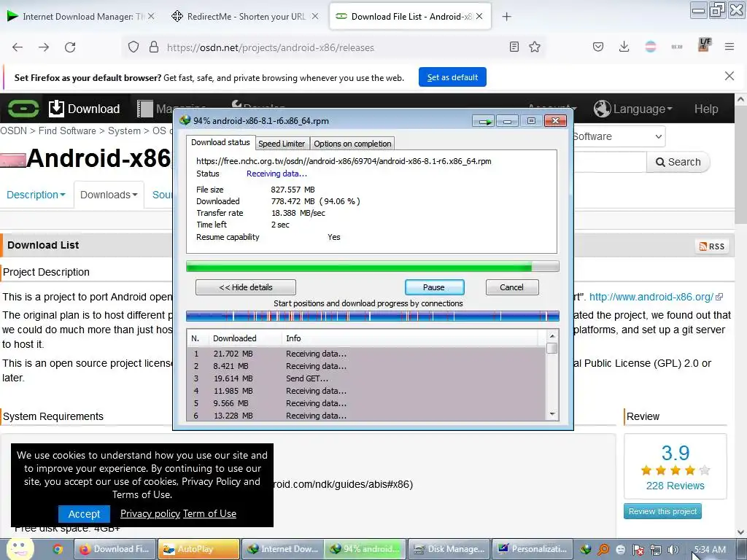Image resolution: width=747 pixels, height=560 pixels.
Task: Open android-x86.org website link
Action: coord(651,297)
